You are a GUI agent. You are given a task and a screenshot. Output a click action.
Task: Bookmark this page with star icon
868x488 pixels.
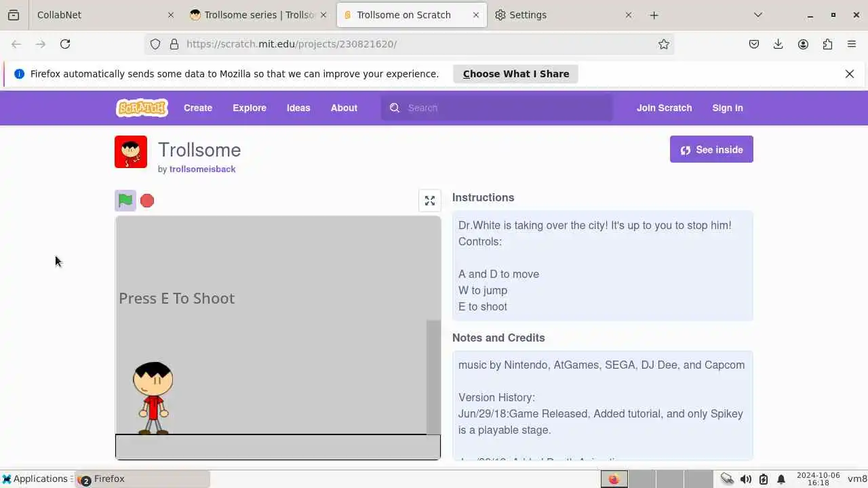664,44
